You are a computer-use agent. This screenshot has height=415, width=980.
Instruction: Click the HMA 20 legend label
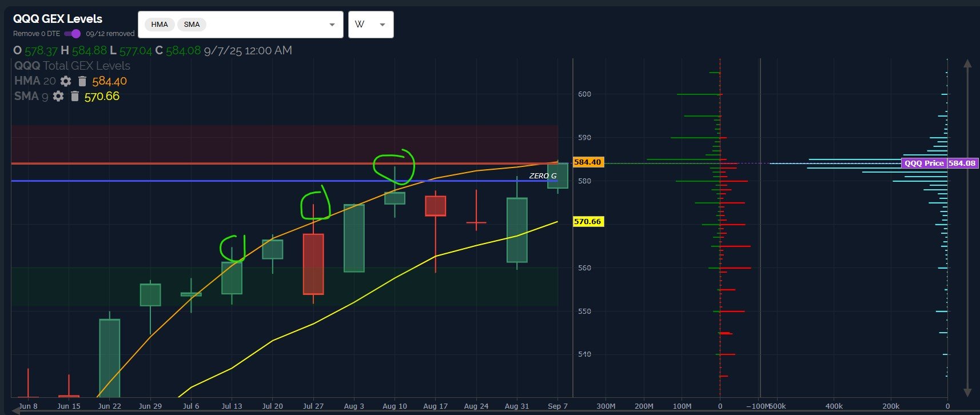(x=35, y=81)
